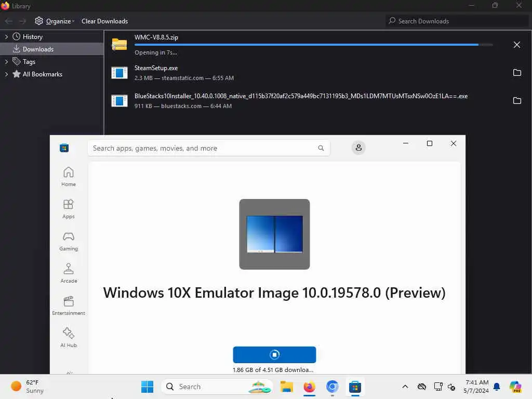Viewport: 532px width, 399px height.
Task: Select History in the Library sidebar
Action: (x=33, y=37)
